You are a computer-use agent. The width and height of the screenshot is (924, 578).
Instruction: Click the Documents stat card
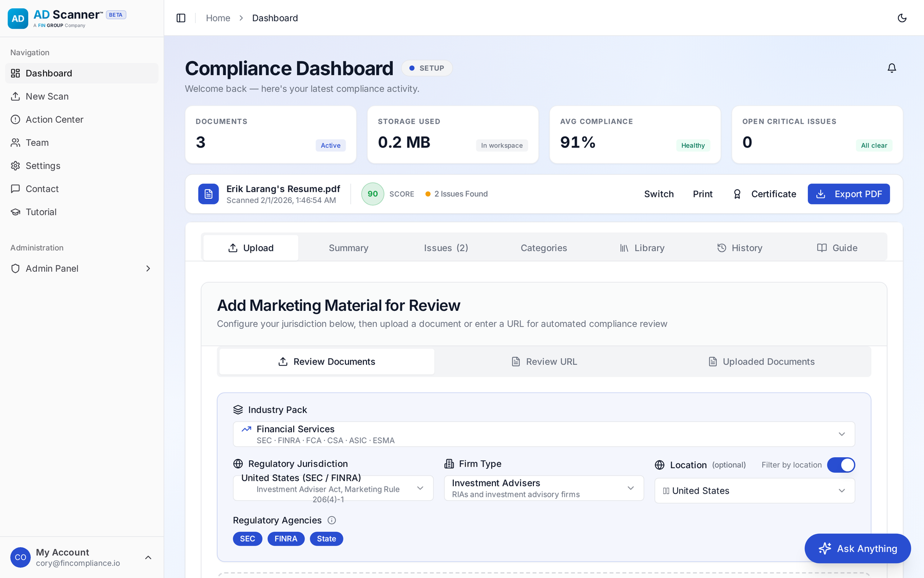coord(271,135)
